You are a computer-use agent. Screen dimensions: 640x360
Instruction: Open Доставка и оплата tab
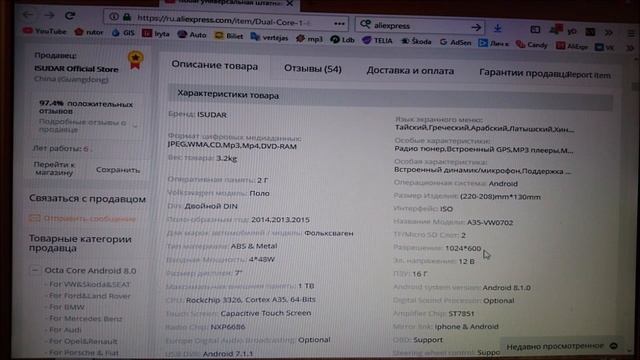coord(410,70)
